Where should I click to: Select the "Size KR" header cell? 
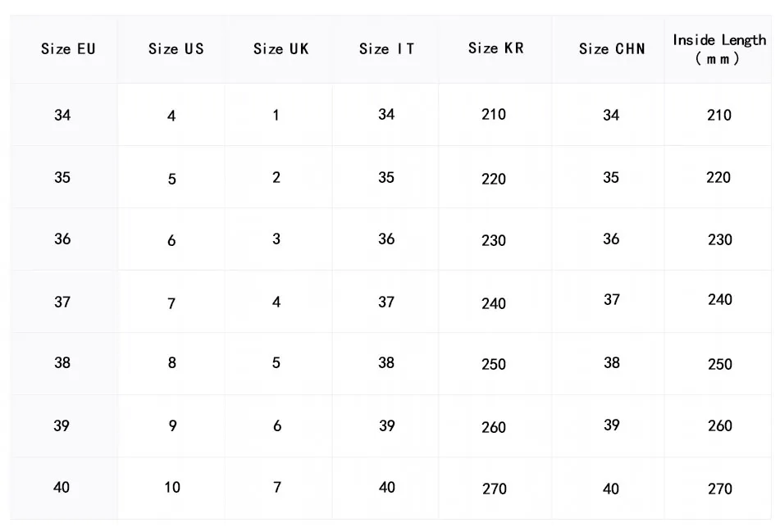tap(495, 48)
